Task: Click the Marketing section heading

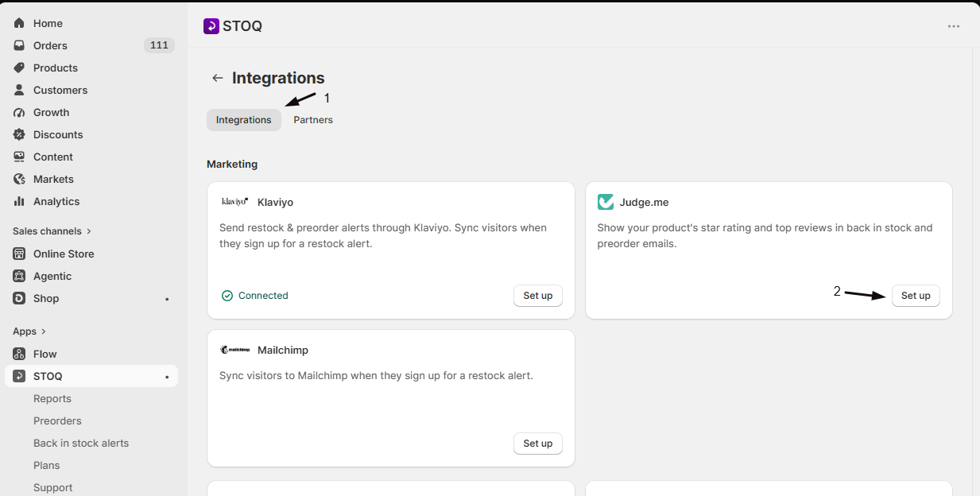Action: tap(232, 165)
